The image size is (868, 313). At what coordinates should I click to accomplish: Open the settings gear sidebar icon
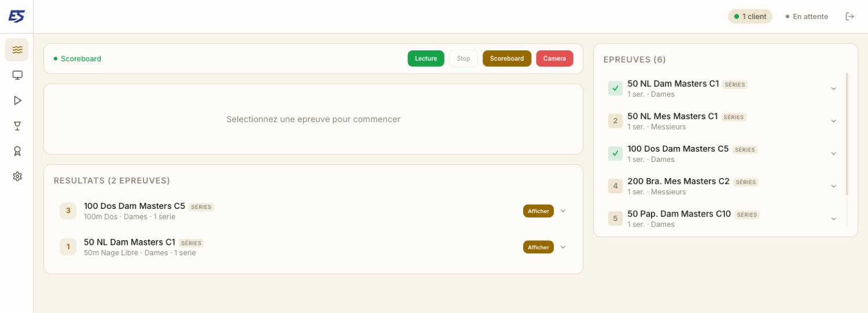[x=17, y=176]
